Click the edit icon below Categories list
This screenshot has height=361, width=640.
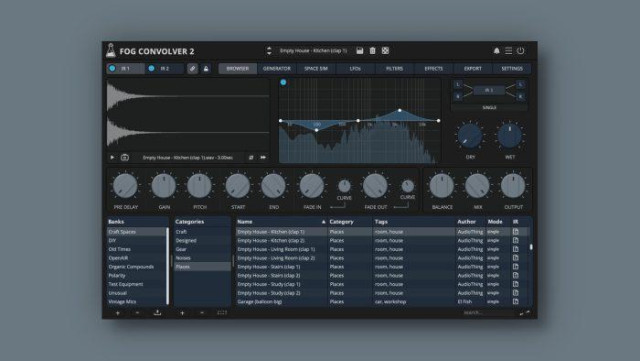(222, 313)
